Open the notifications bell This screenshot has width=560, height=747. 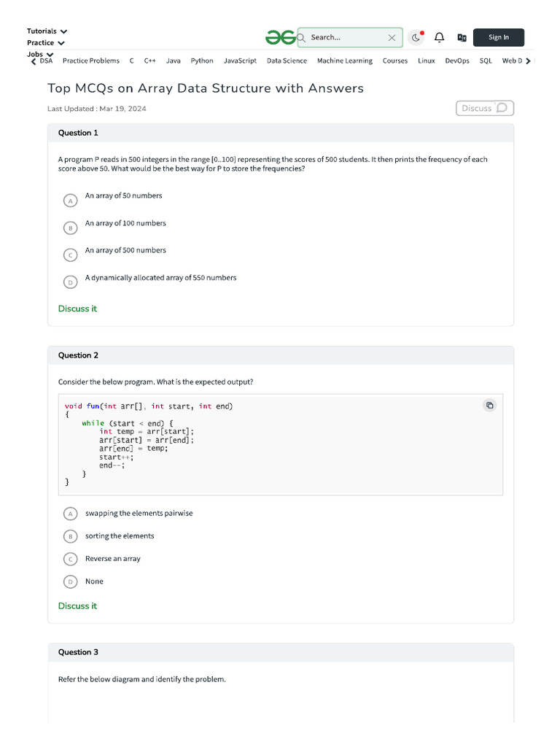[x=439, y=37]
